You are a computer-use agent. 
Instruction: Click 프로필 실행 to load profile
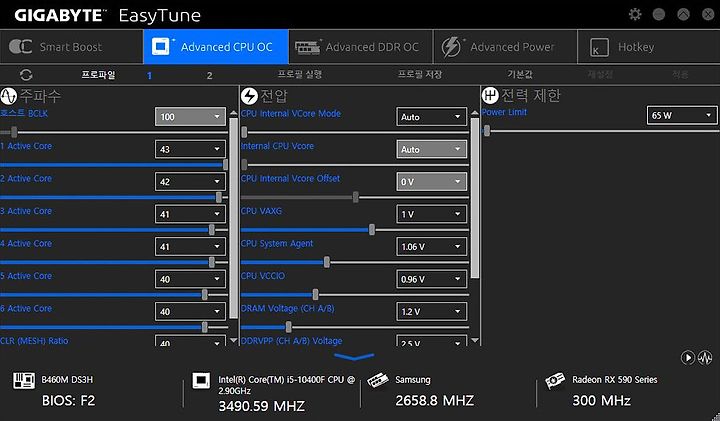click(x=299, y=74)
